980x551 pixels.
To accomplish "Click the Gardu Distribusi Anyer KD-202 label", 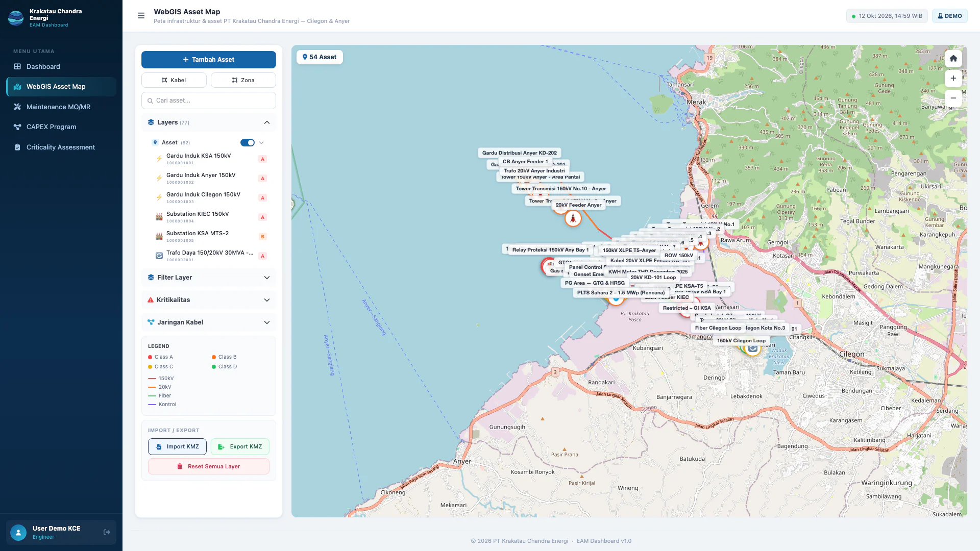I will click(520, 153).
